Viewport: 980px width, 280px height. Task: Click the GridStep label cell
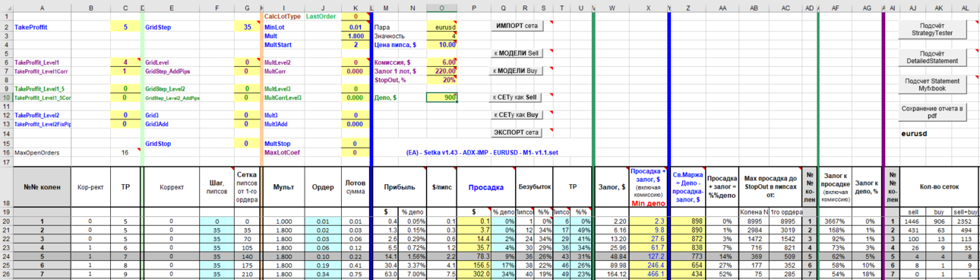pyautogui.click(x=172, y=27)
